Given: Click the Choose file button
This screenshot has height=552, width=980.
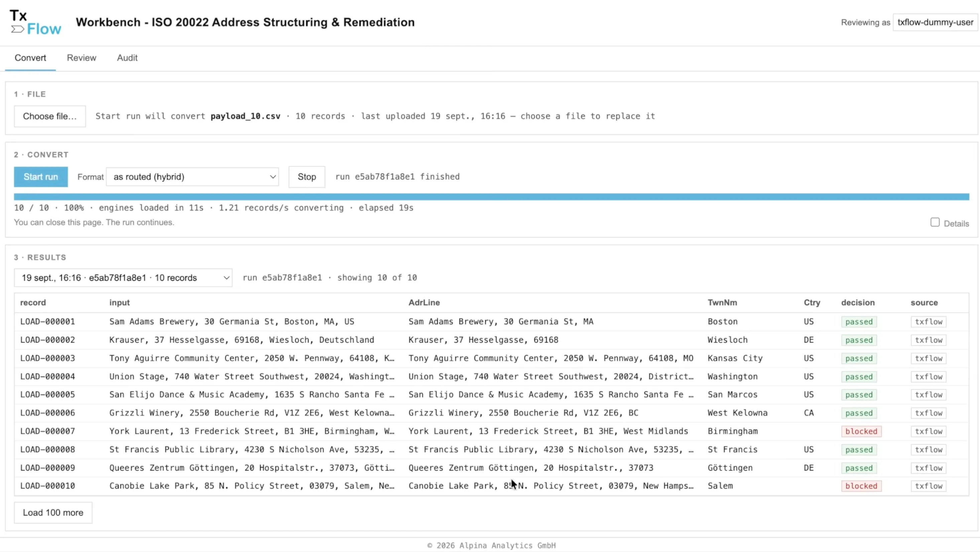Looking at the screenshot, I should (x=50, y=116).
